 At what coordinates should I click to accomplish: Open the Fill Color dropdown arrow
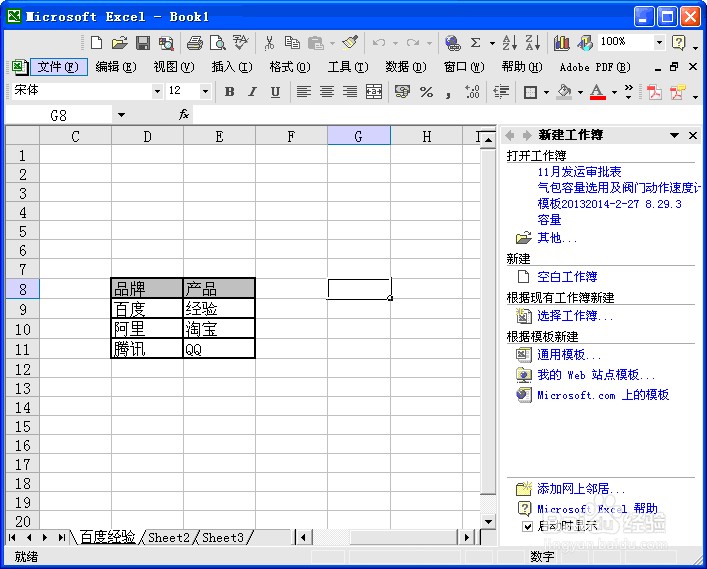point(580,92)
